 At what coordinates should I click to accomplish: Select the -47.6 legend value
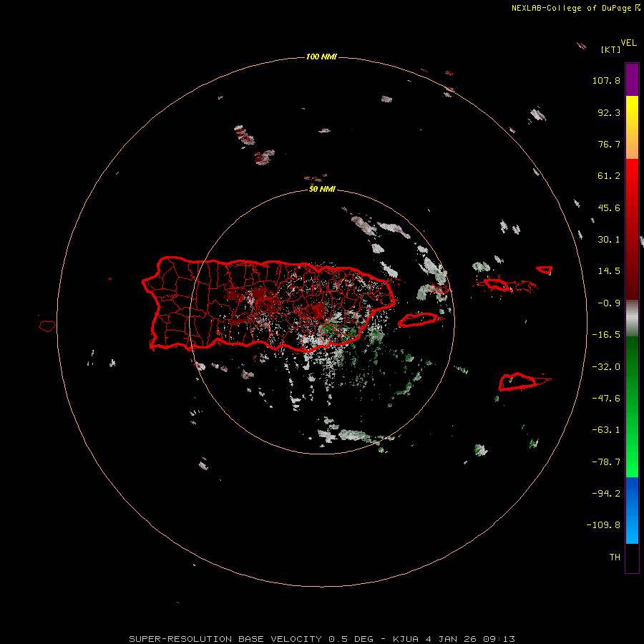coord(606,399)
